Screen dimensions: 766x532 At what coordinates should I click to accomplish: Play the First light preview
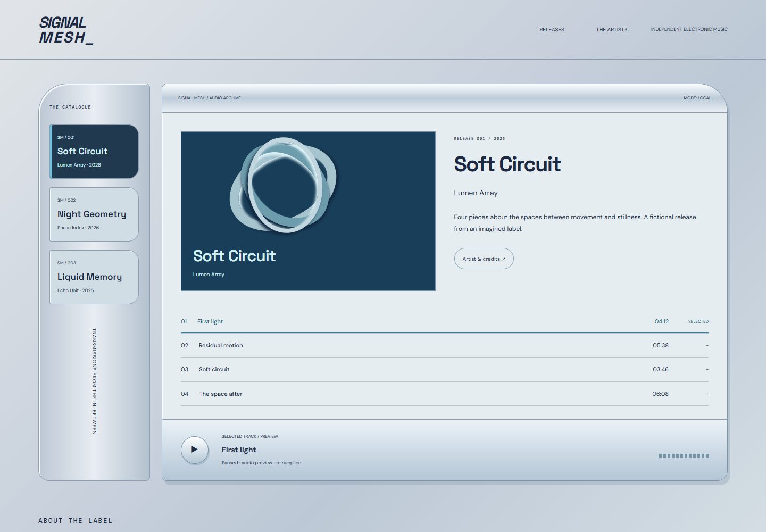[x=194, y=450]
